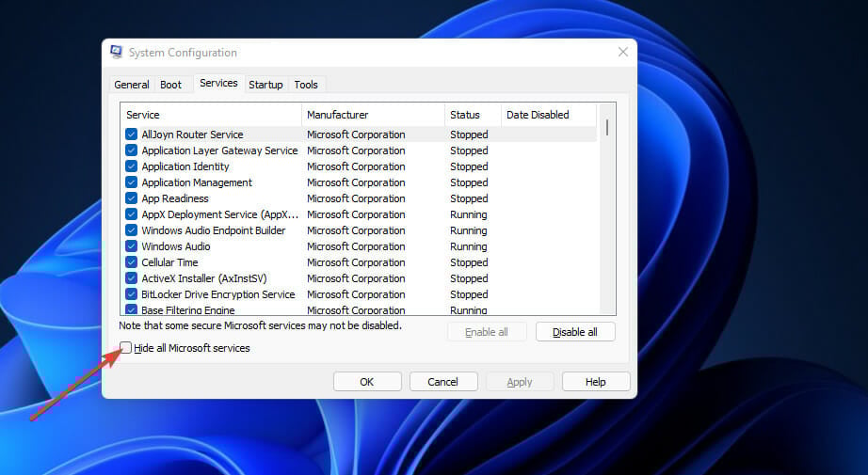Select Windows Audio Endpoint Builder name

click(x=213, y=230)
